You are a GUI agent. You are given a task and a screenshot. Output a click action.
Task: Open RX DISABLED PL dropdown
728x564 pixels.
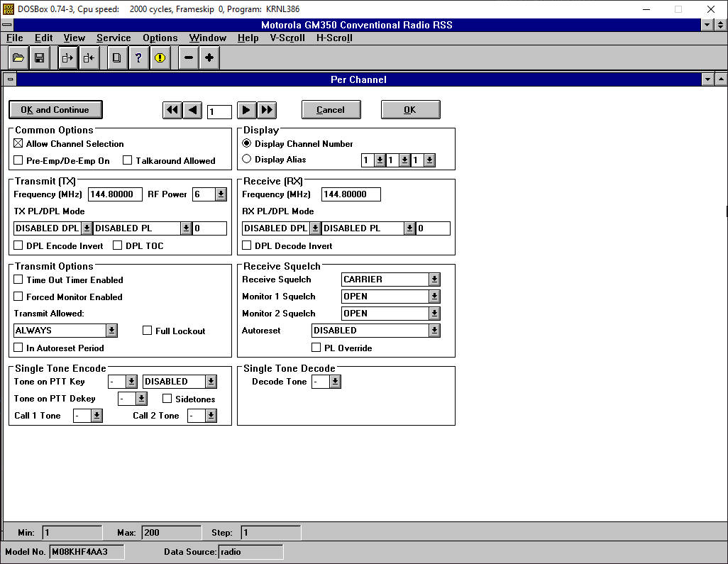coord(409,228)
